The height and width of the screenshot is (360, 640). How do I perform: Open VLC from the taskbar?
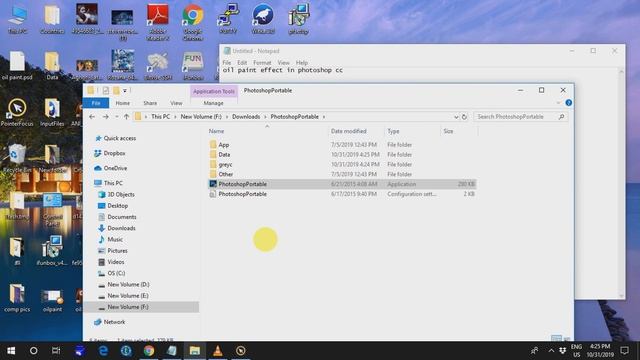[218, 351]
